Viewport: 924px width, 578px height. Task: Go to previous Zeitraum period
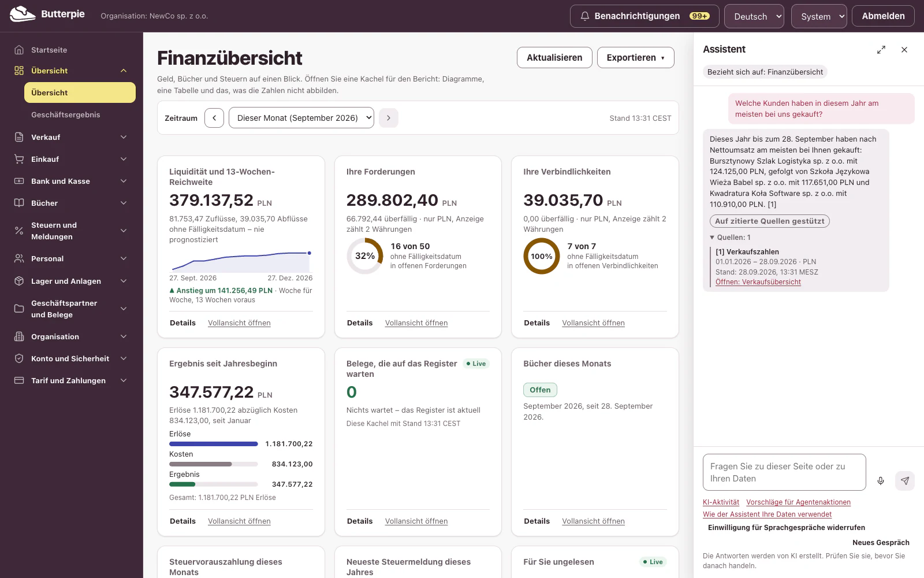[214, 118]
